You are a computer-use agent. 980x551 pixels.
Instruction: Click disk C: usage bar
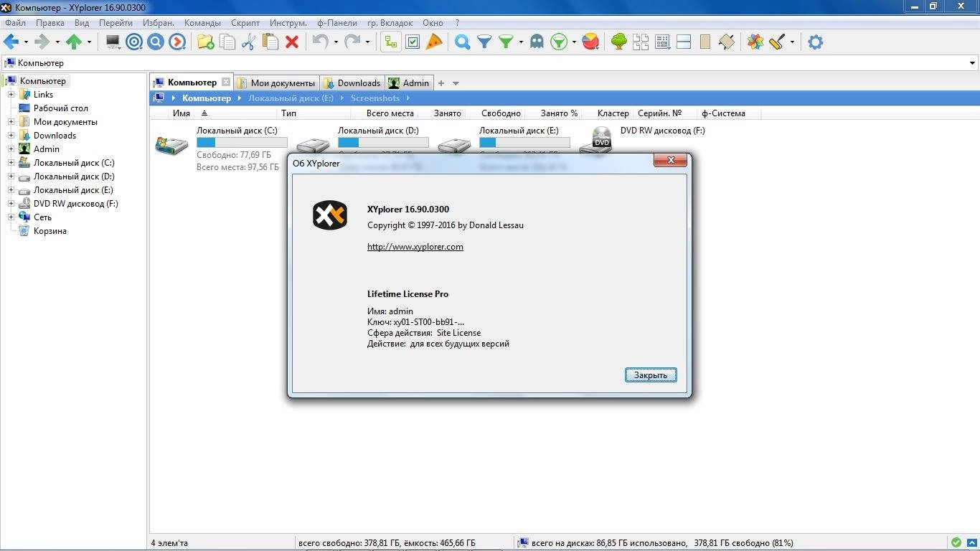[x=242, y=143]
